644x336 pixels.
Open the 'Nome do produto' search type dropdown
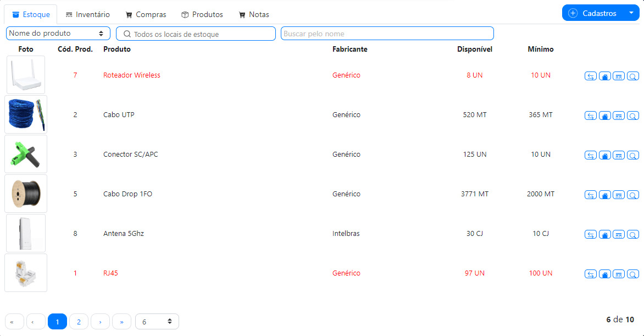pos(58,34)
